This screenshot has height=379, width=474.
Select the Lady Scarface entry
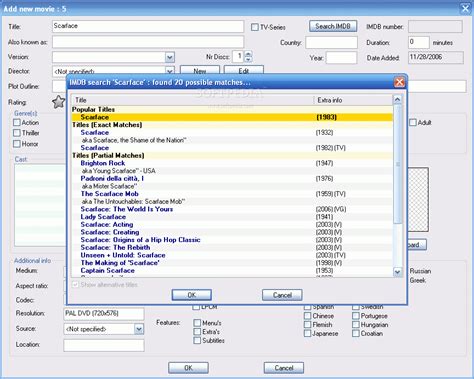(x=232, y=217)
